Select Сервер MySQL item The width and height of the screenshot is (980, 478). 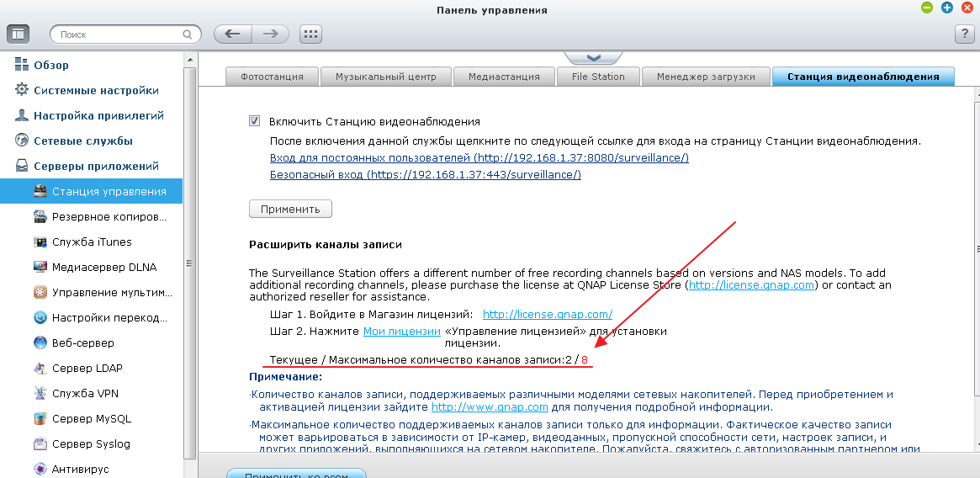point(91,418)
